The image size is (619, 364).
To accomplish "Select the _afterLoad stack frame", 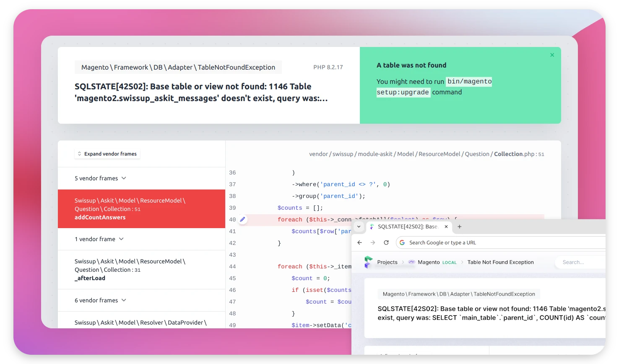I will click(x=141, y=270).
